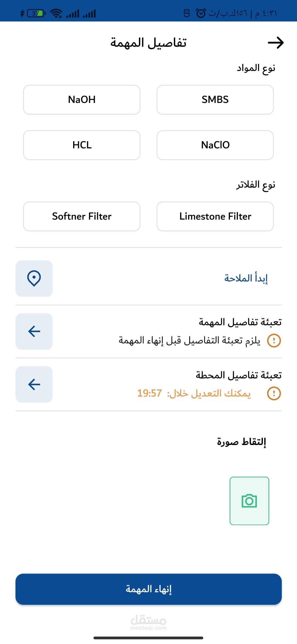
Task: Select the SMBS material option
Action: 215,100
